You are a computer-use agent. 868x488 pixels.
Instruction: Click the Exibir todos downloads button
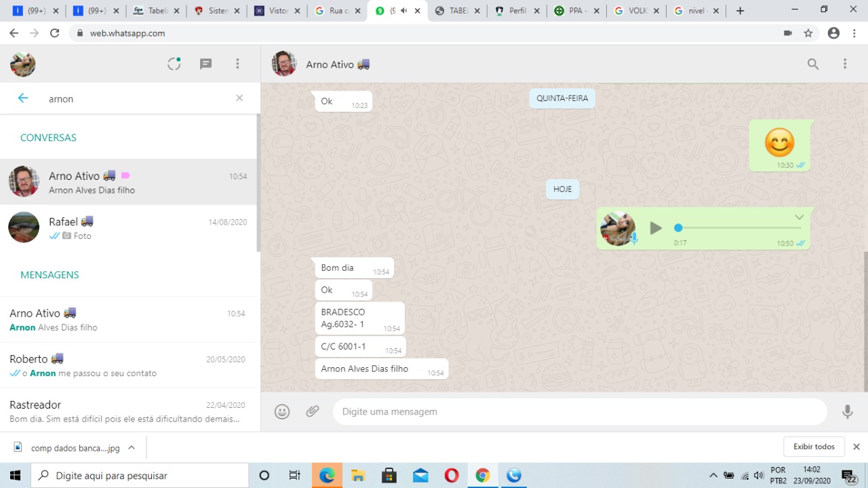pyautogui.click(x=814, y=447)
